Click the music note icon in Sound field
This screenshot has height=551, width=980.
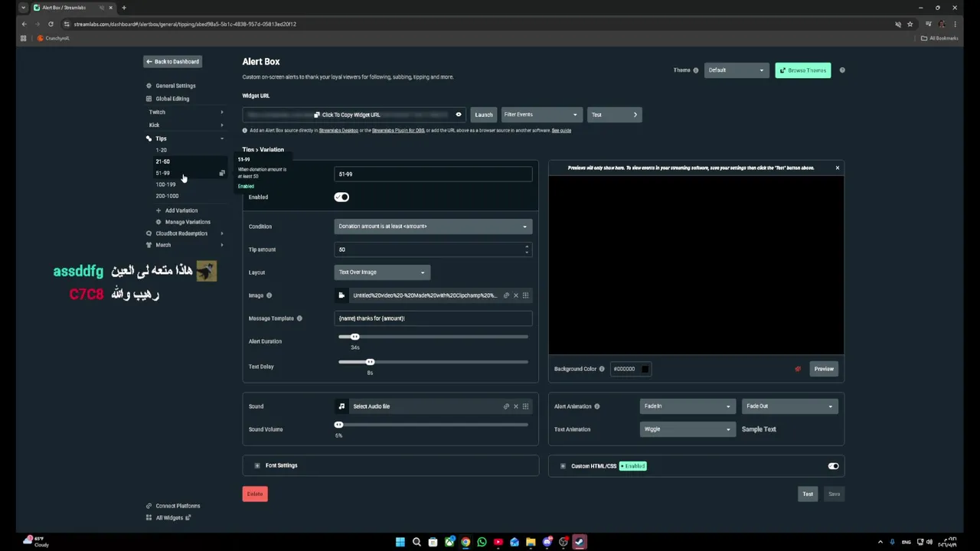click(x=341, y=406)
